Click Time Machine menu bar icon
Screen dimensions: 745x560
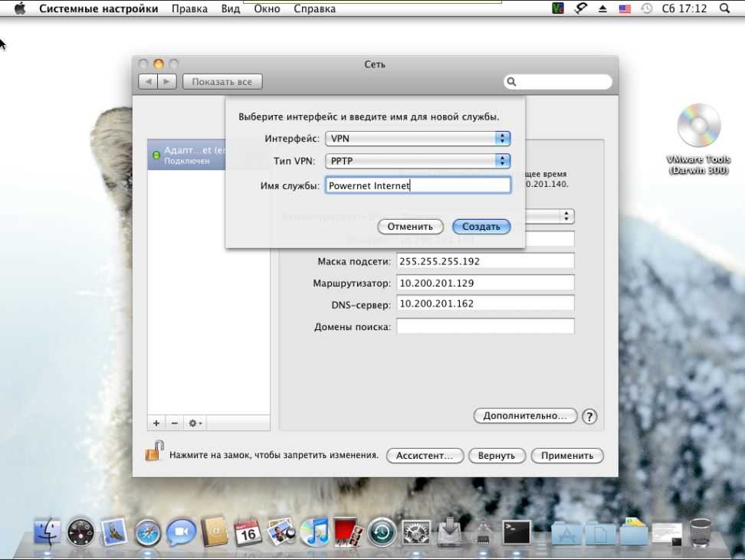pos(646,8)
